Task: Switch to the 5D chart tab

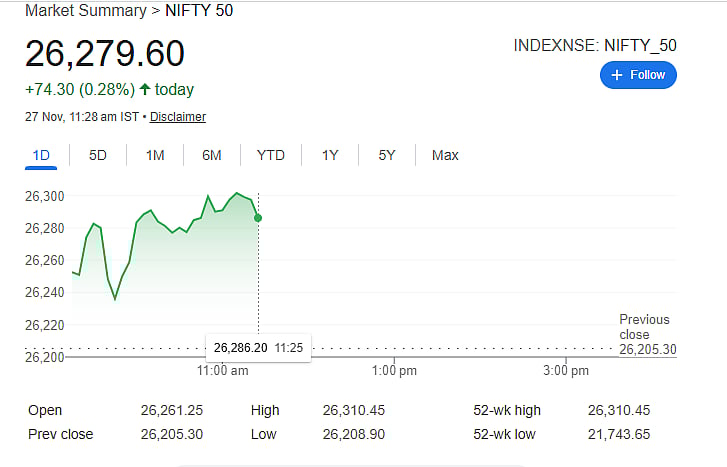Action: 98,155
